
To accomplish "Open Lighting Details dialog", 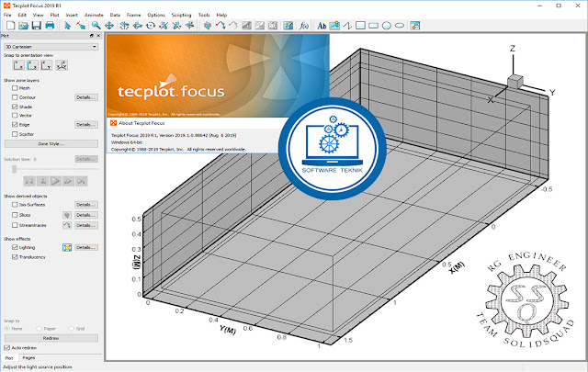I will (x=86, y=247).
